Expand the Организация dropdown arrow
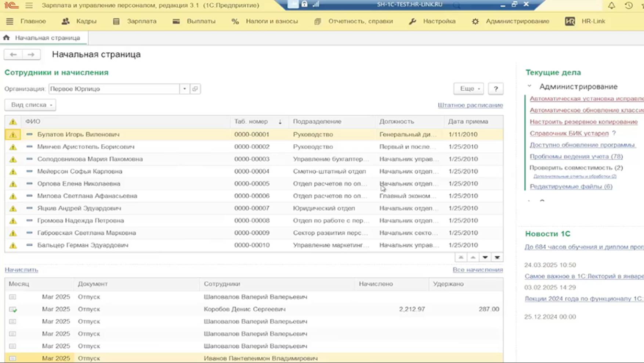This screenshot has width=644, height=363. pyautogui.click(x=184, y=89)
